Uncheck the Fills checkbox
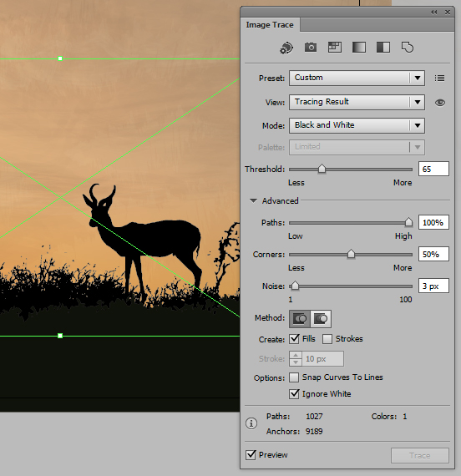461x476 pixels. (294, 339)
